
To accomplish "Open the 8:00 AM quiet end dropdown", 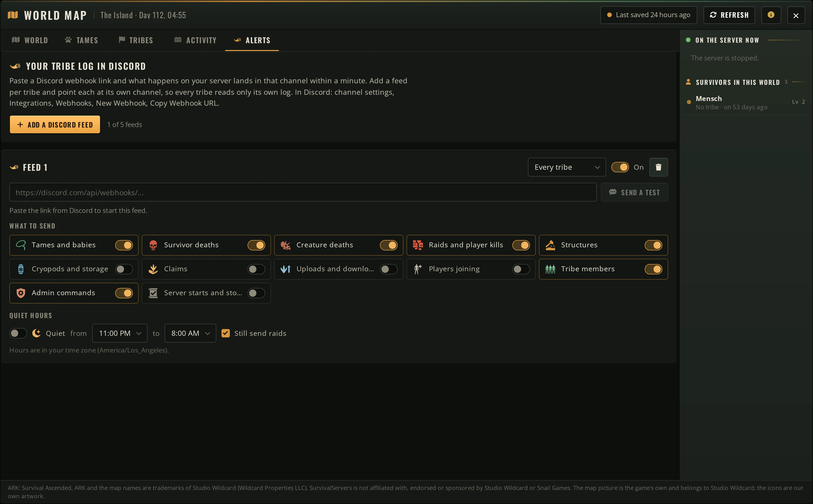I will [x=190, y=333].
